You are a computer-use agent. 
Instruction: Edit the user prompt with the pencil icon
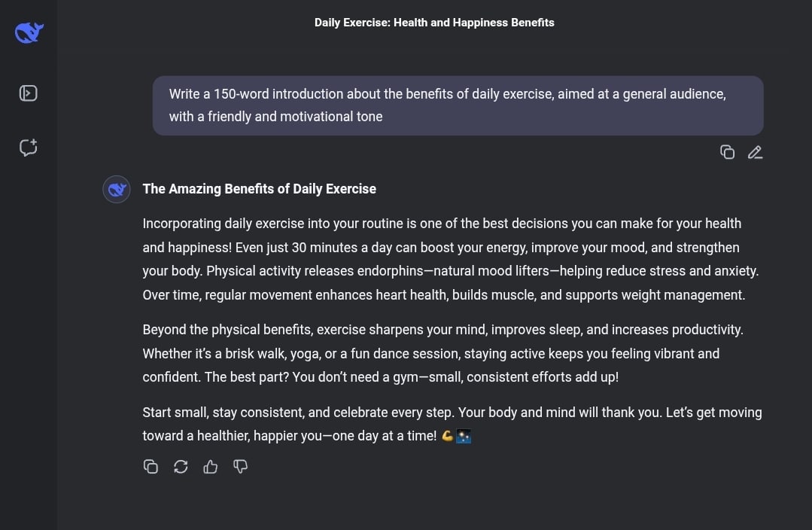point(755,152)
